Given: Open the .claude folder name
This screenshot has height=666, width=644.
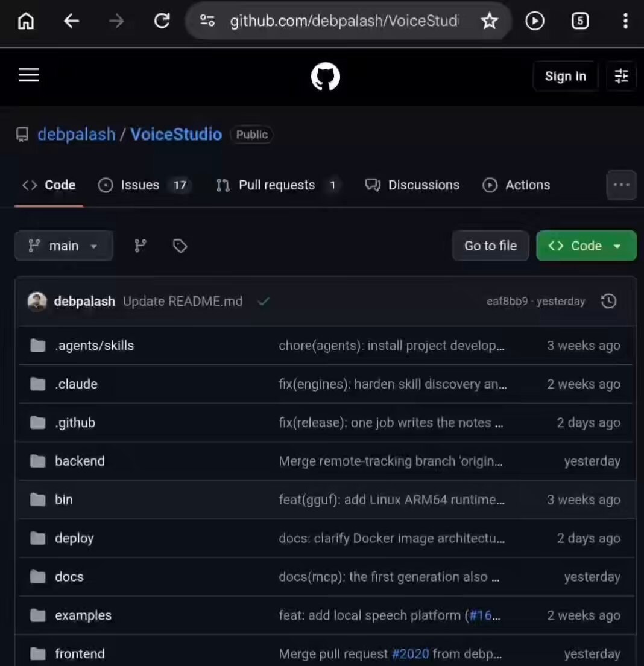Looking at the screenshot, I should [x=77, y=384].
